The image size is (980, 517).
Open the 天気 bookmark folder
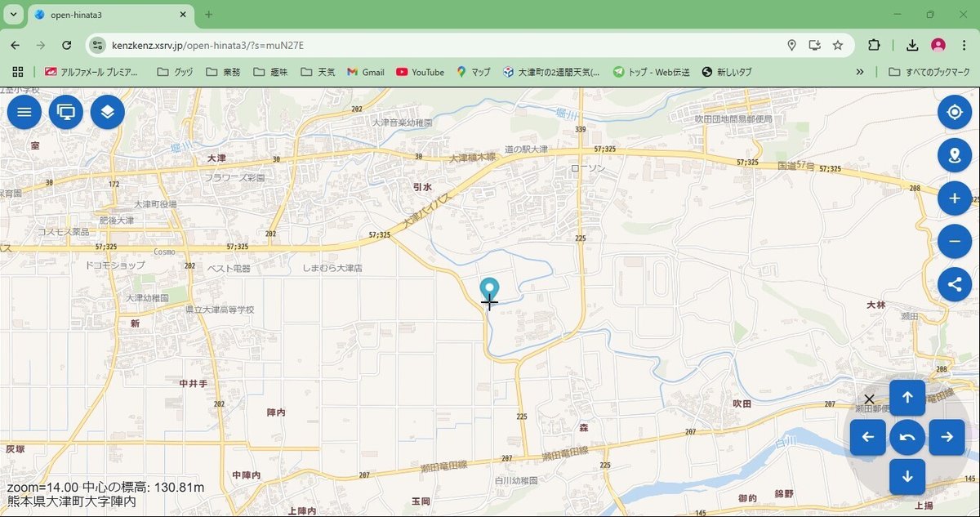[x=318, y=72]
